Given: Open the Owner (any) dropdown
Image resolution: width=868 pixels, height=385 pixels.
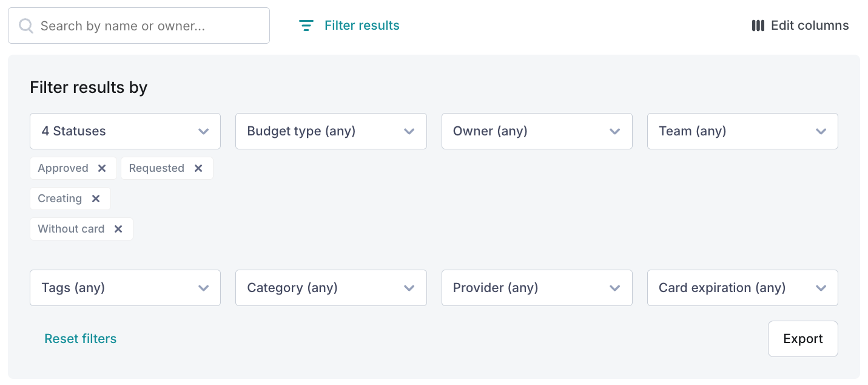Looking at the screenshot, I should tap(537, 131).
